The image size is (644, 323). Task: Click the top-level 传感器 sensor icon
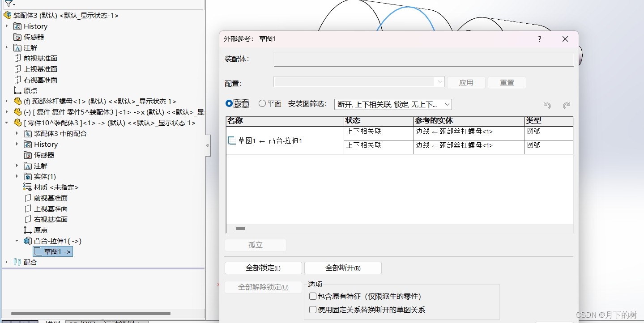(x=17, y=37)
